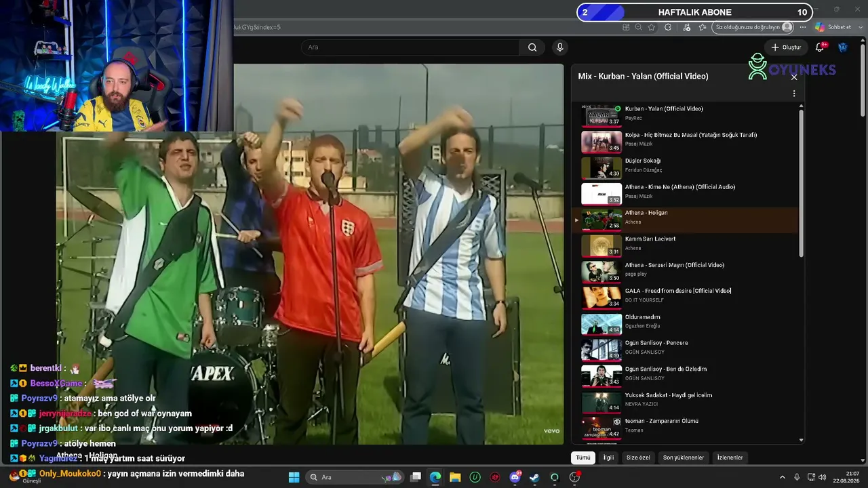This screenshot has height=488, width=868.
Task: Click the profile verification button
Action: click(753, 27)
